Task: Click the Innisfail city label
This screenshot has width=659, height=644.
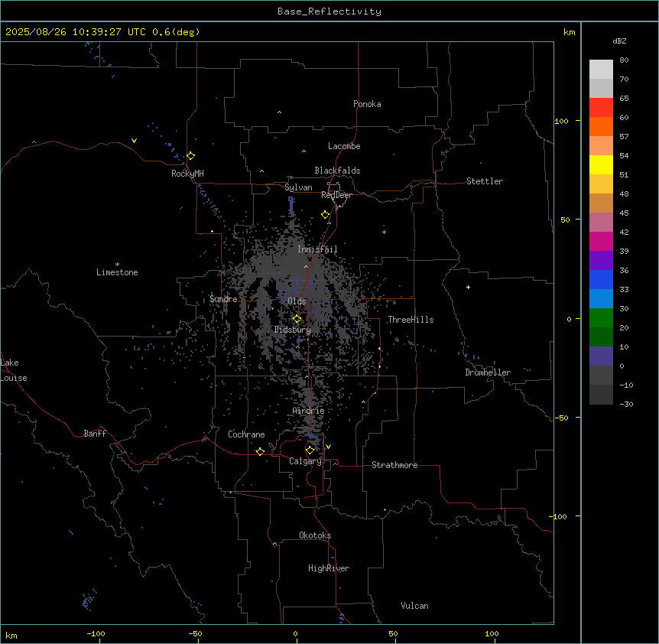Action: (317, 249)
